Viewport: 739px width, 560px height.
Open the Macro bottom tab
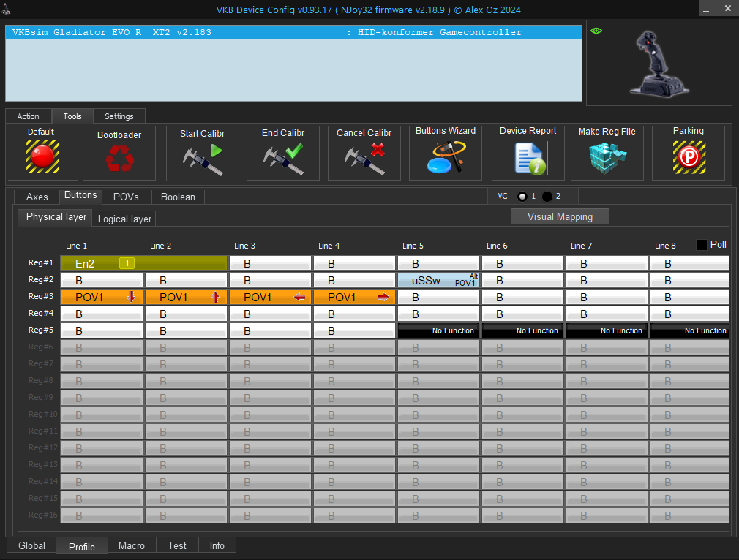132,545
